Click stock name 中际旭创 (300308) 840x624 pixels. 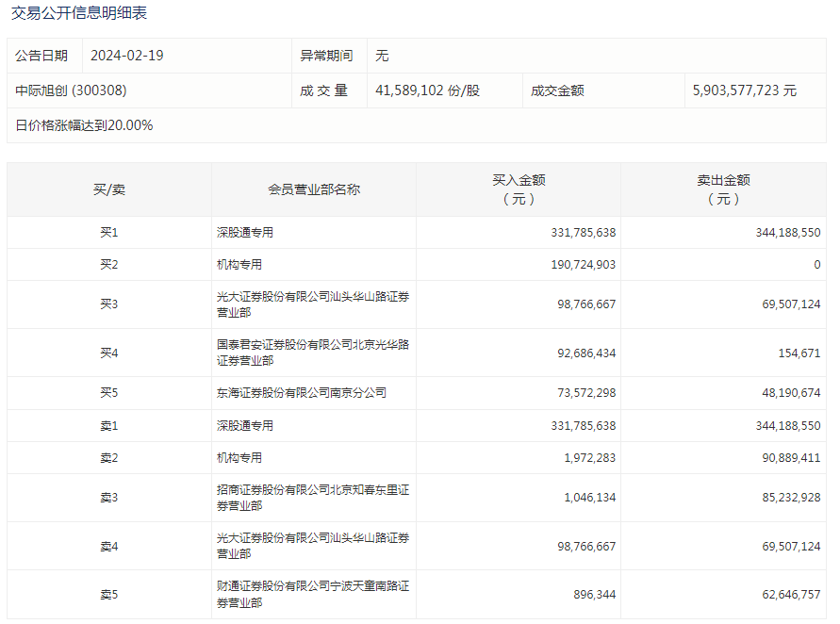(71, 90)
